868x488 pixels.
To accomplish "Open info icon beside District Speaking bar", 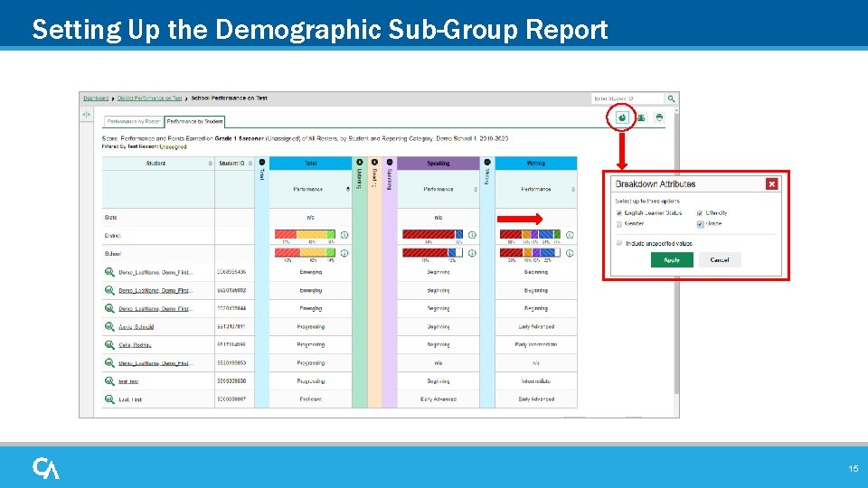I will click(x=472, y=235).
